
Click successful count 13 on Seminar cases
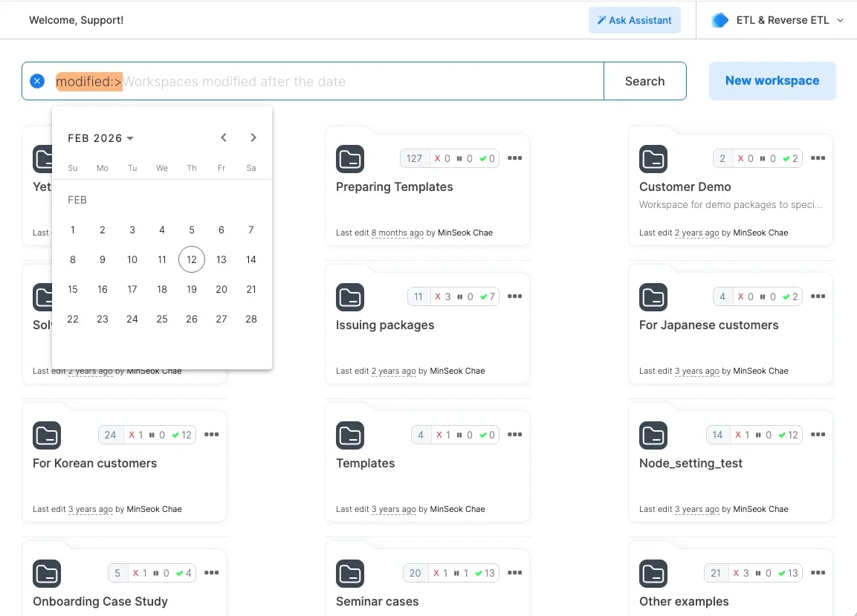(485, 574)
